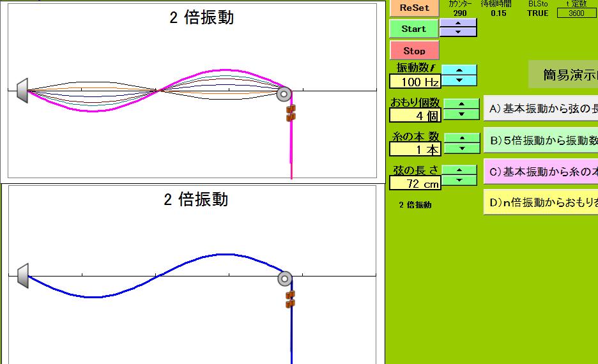Click the pulley wheel icon in upper chart
This screenshot has width=598, height=364.
(x=284, y=94)
